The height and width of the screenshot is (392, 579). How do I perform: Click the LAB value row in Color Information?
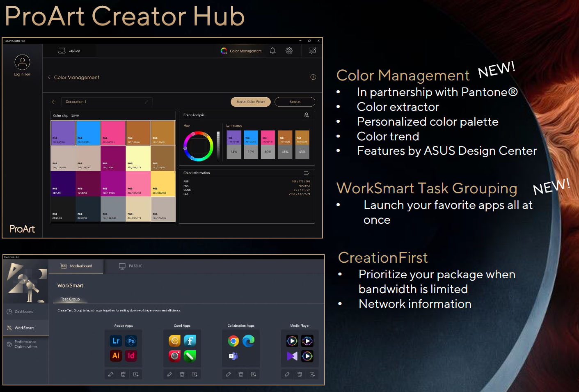click(247, 194)
